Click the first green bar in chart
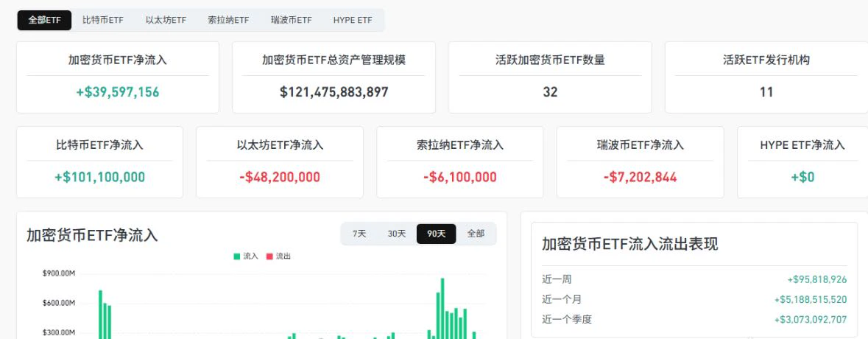This screenshot has height=339, width=868. coord(100,315)
